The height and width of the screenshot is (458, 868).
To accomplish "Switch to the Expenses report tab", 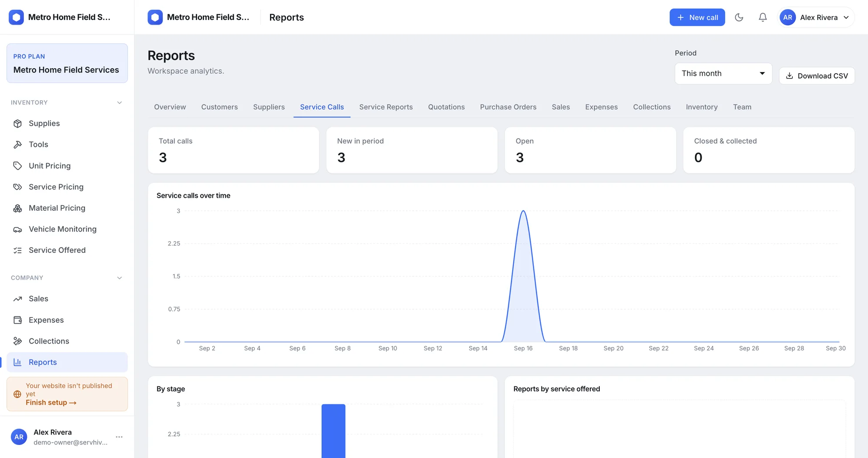I will pyautogui.click(x=601, y=107).
